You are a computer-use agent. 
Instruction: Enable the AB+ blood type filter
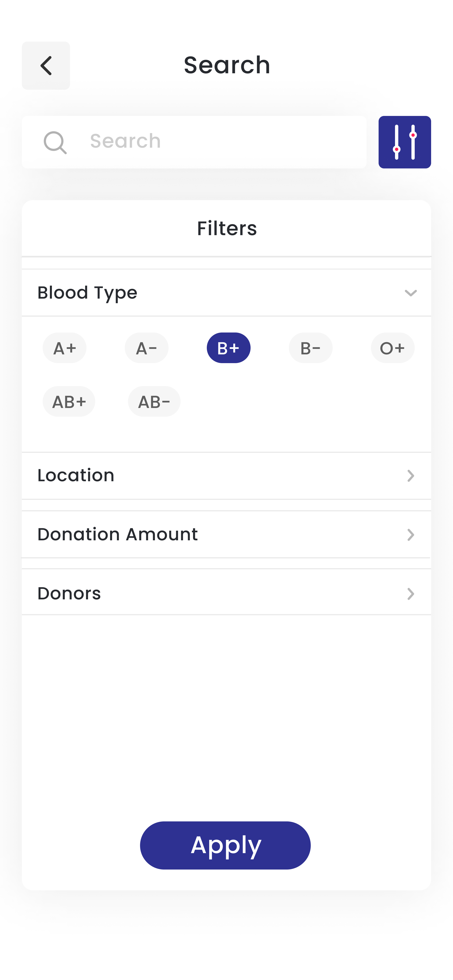(x=69, y=401)
